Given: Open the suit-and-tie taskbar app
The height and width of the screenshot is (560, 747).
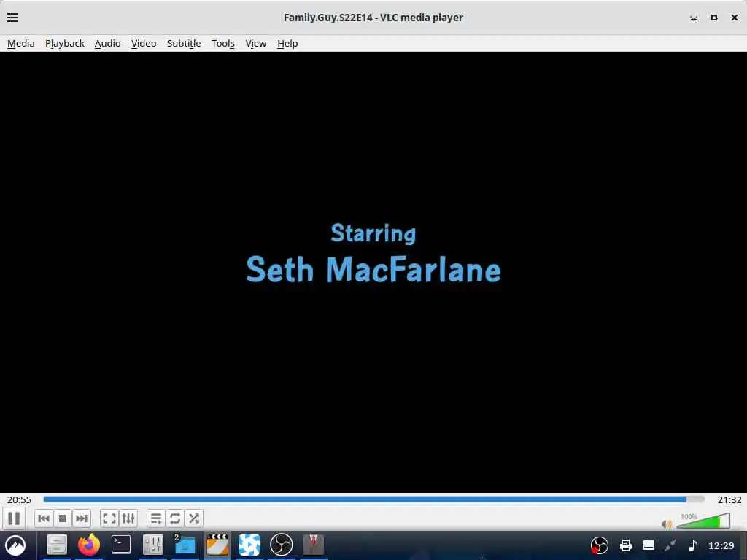Looking at the screenshot, I should [314, 545].
